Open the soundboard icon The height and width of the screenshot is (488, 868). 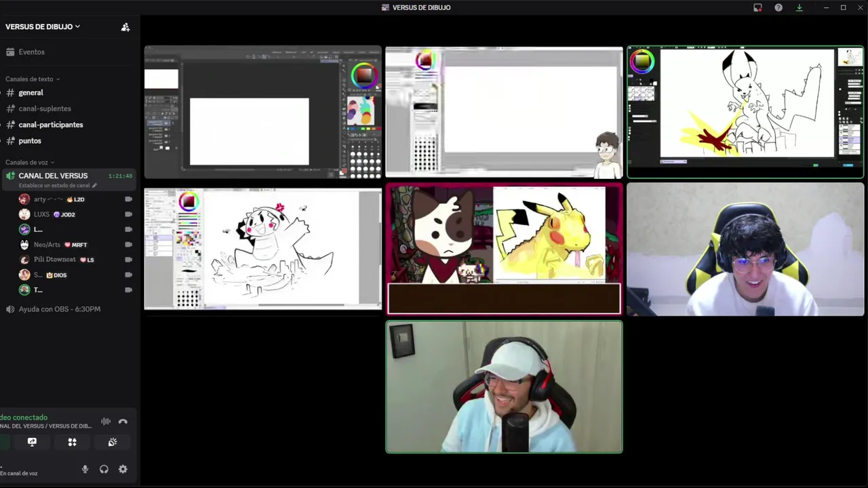[113, 442]
